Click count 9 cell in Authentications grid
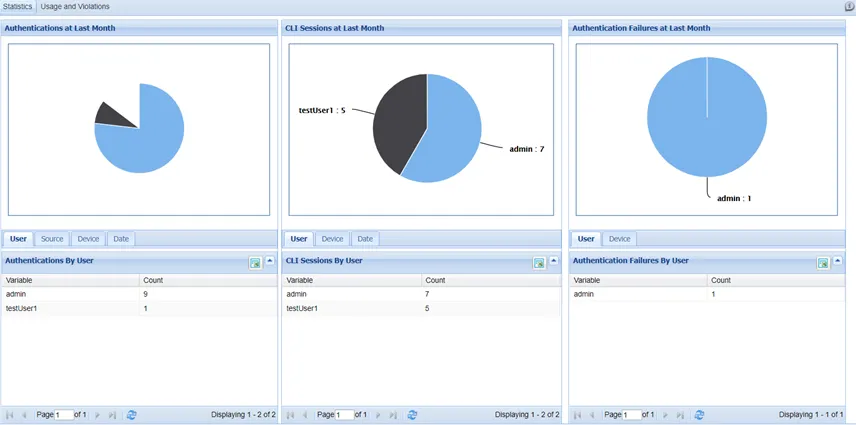Image resolution: width=856 pixels, height=425 pixels. click(208, 294)
